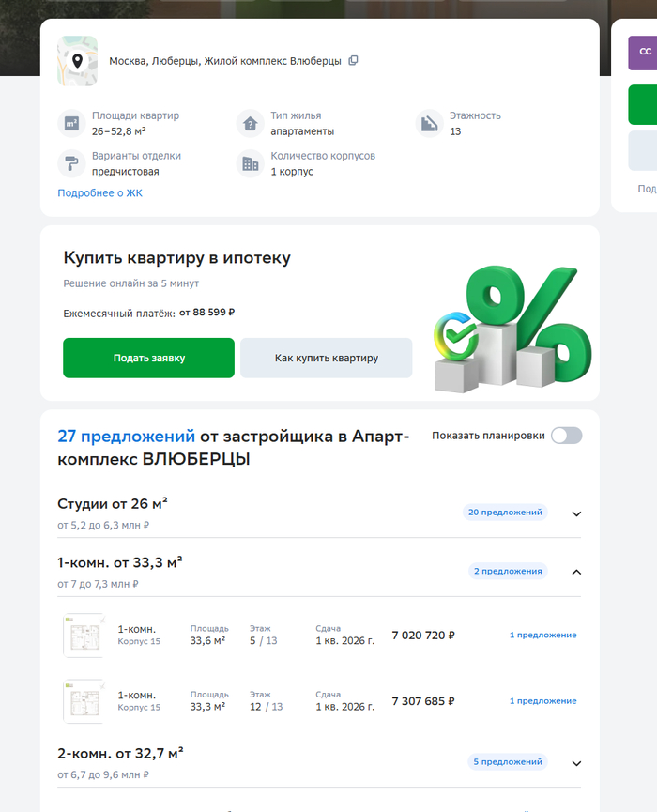Click the buildings count icon

click(250, 163)
